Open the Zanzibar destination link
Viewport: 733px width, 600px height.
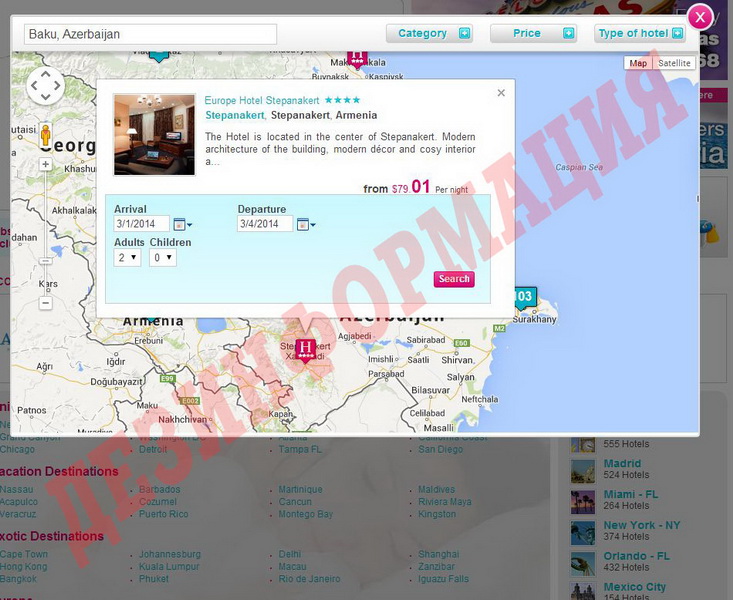[x=437, y=566]
